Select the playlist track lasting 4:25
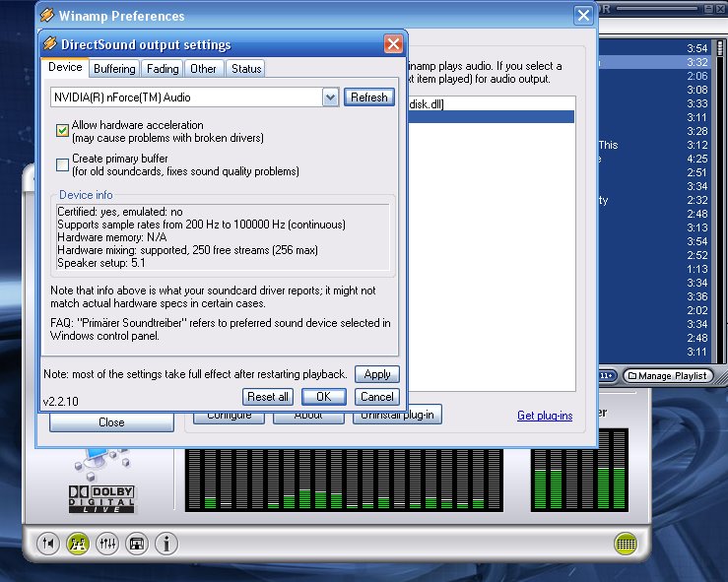Screen dimensions: 728x582 click(654, 159)
